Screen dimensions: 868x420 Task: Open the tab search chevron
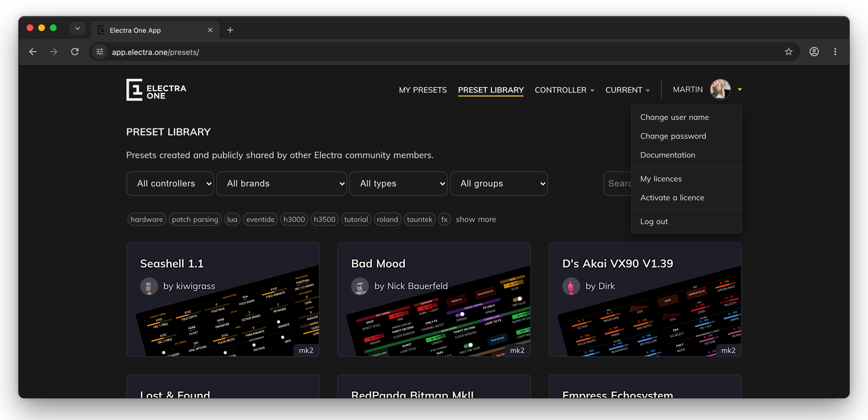point(77,28)
